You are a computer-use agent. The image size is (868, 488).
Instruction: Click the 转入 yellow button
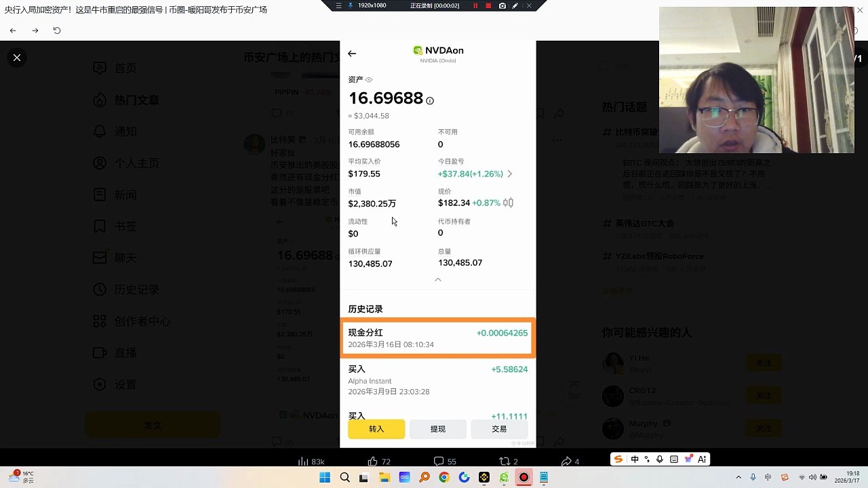pos(376,429)
